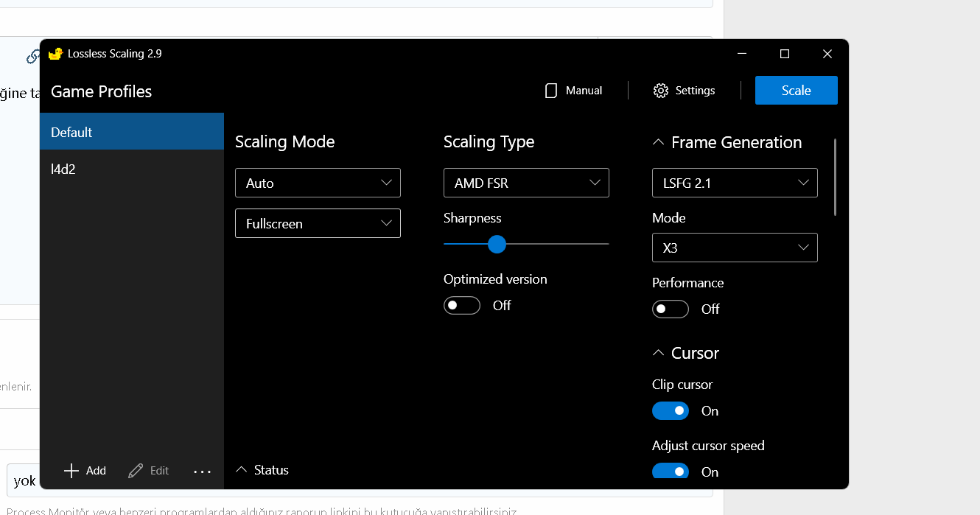This screenshot has height=515, width=980.
Task: Turn on the Performance toggle
Action: click(671, 309)
